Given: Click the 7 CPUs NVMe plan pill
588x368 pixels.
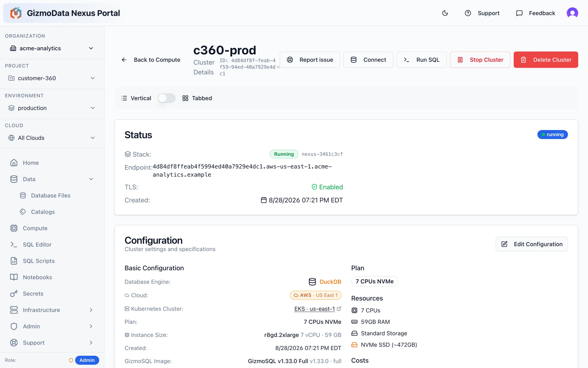Looking at the screenshot, I should [375, 282].
